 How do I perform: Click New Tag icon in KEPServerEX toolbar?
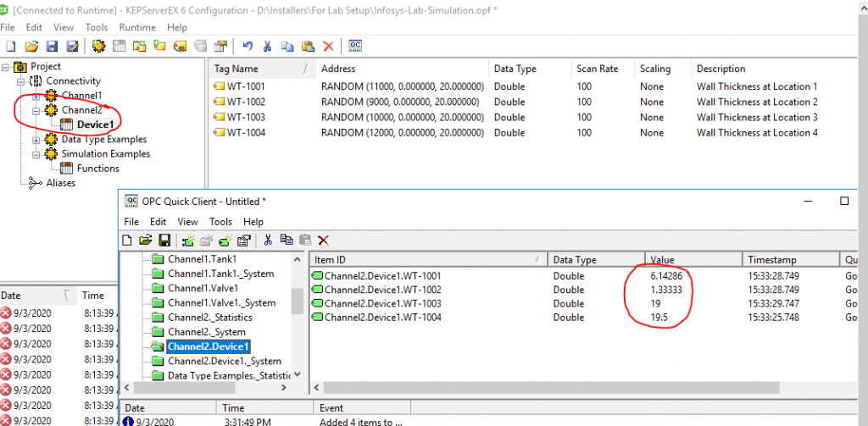(159, 47)
